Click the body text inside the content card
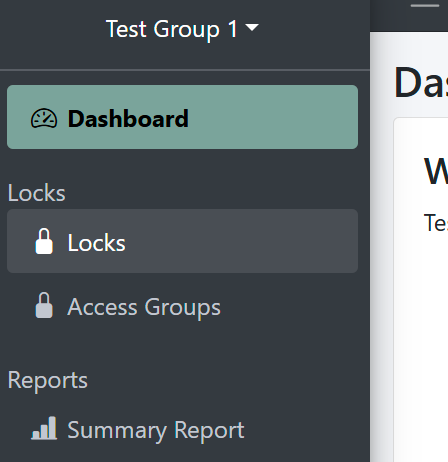This screenshot has width=448, height=462. click(436, 223)
